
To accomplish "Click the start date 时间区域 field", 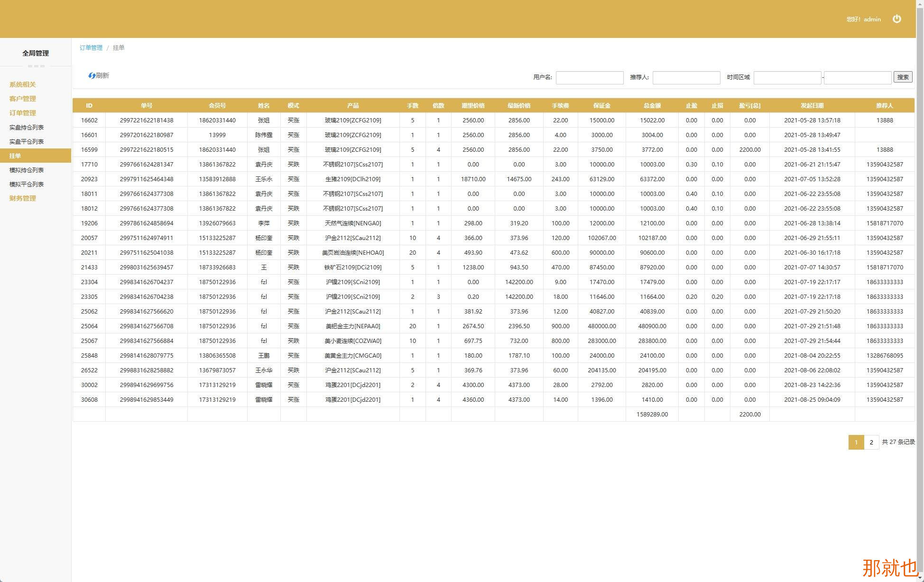I will [x=787, y=77].
